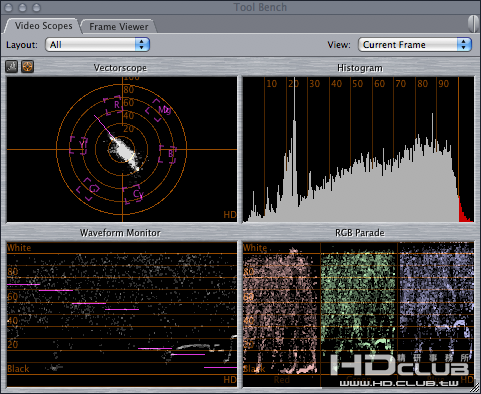
Task: Click inside the Waveform Monitor display
Action: point(122,315)
